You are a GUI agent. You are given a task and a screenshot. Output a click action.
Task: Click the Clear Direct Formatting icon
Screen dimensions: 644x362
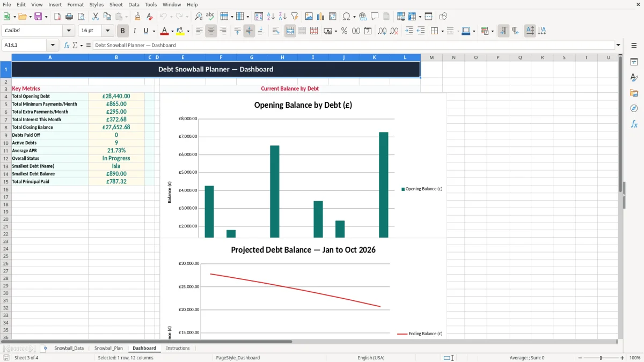[149, 17]
